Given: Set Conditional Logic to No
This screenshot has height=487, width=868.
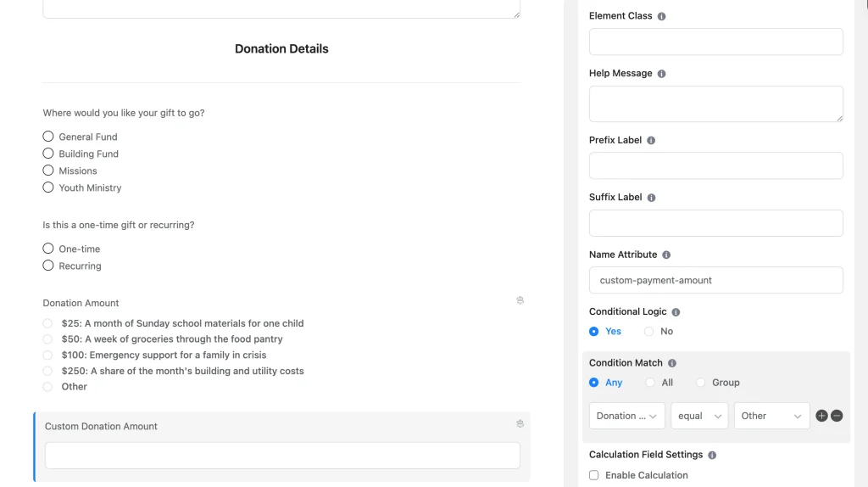Looking at the screenshot, I should point(648,332).
